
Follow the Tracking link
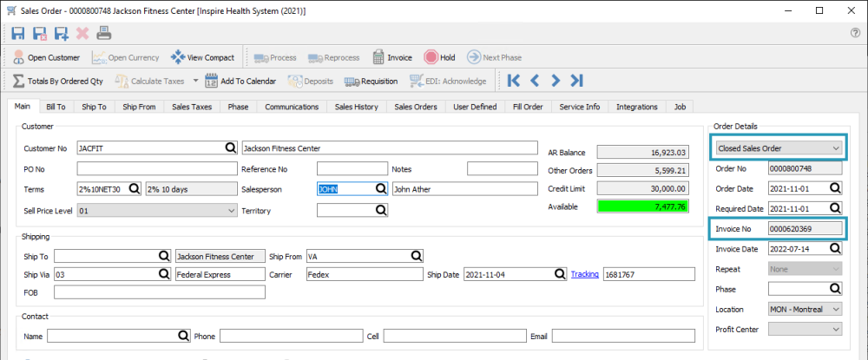(584, 274)
